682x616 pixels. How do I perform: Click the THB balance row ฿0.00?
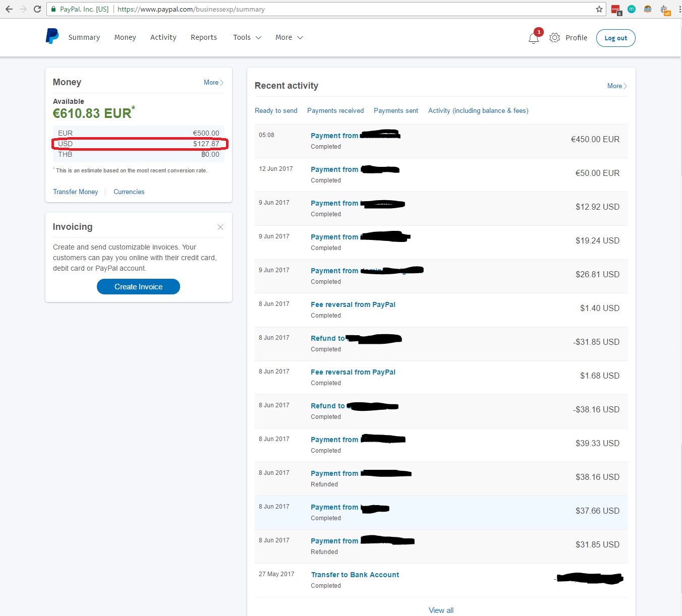(139, 154)
